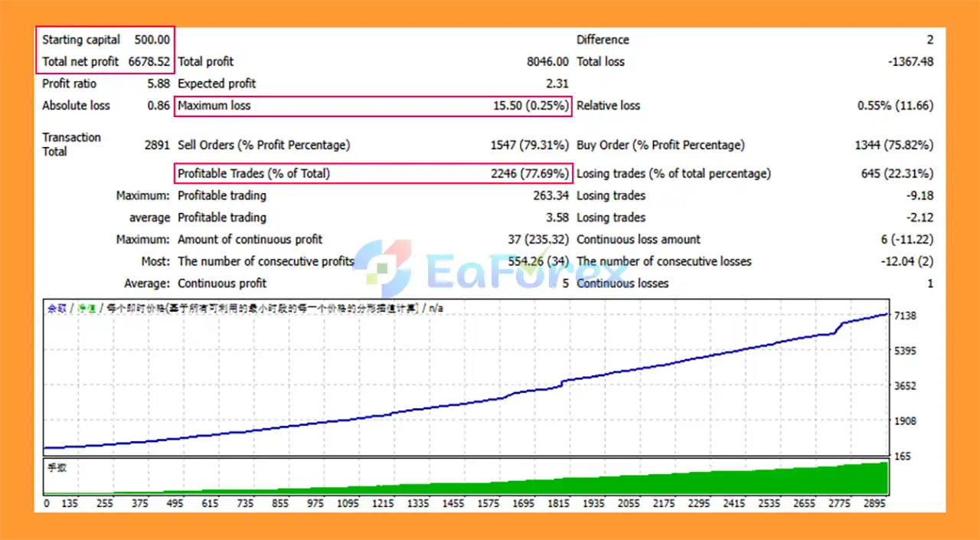Click the 2246 (77.69%) profitable trades value
The width and height of the screenshot is (980, 540).
pyautogui.click(x=530, y=174)
